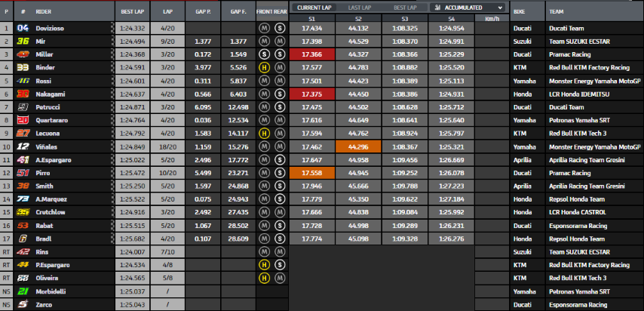Viewport: 644px width, 311px height.
Task: Click Morbidelli's green 21 number icon
Action: [23, 291]
